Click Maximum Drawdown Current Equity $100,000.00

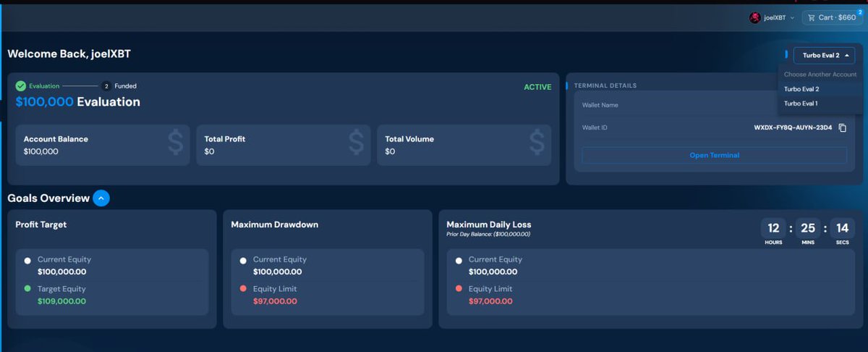click(278, 272)
